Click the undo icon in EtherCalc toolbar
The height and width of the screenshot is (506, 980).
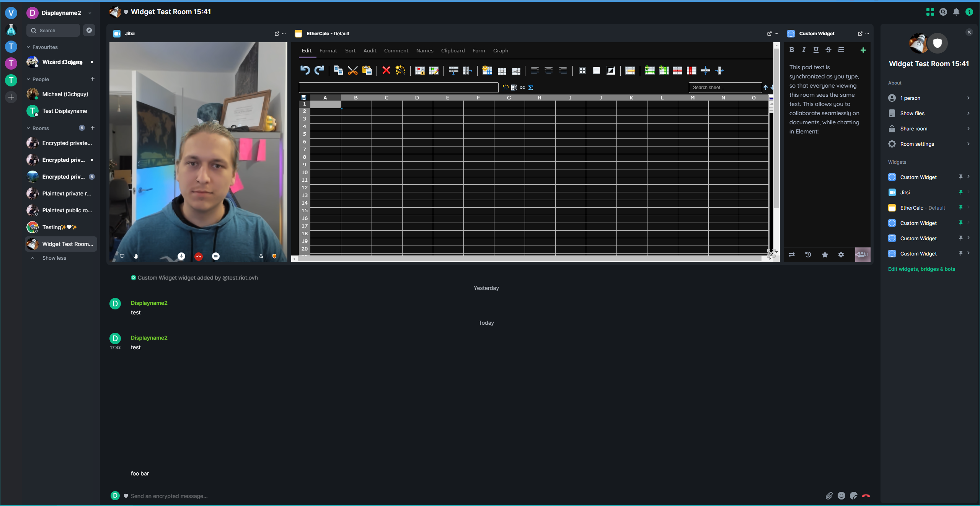tap(305, 70)
